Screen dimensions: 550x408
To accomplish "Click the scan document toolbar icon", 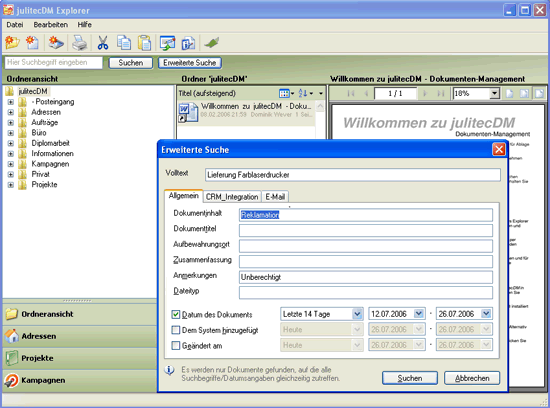I will [x=56, y=43].
